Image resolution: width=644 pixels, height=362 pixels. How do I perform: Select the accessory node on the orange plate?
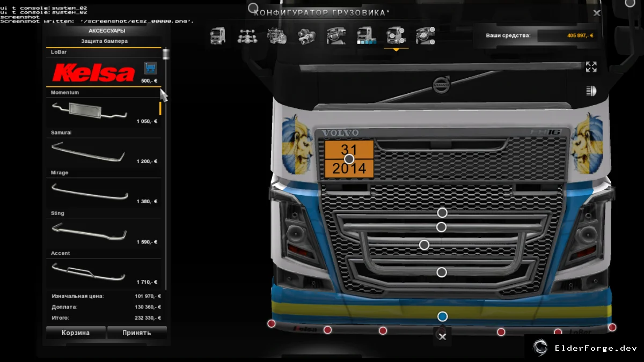coord(349,159)
